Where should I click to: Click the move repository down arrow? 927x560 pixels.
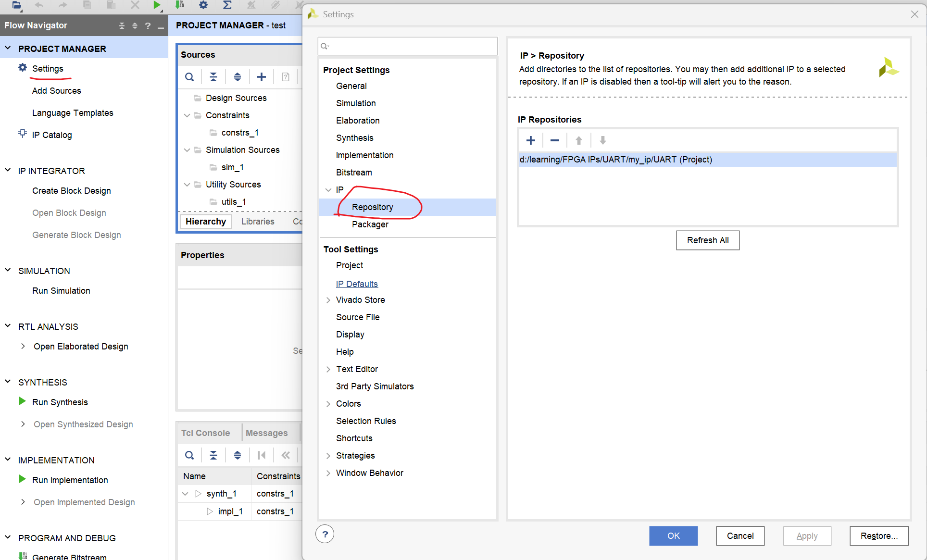(602, 140)
